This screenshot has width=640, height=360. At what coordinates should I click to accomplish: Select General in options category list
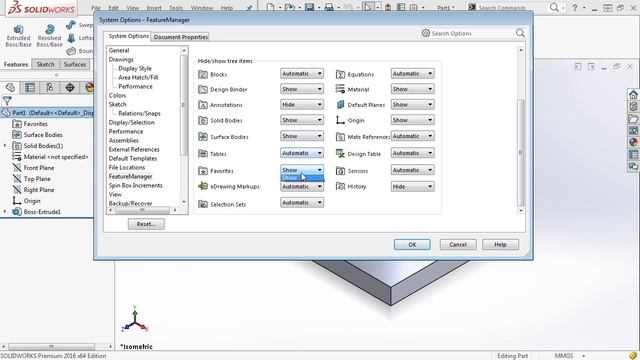[x=119, y=50]
